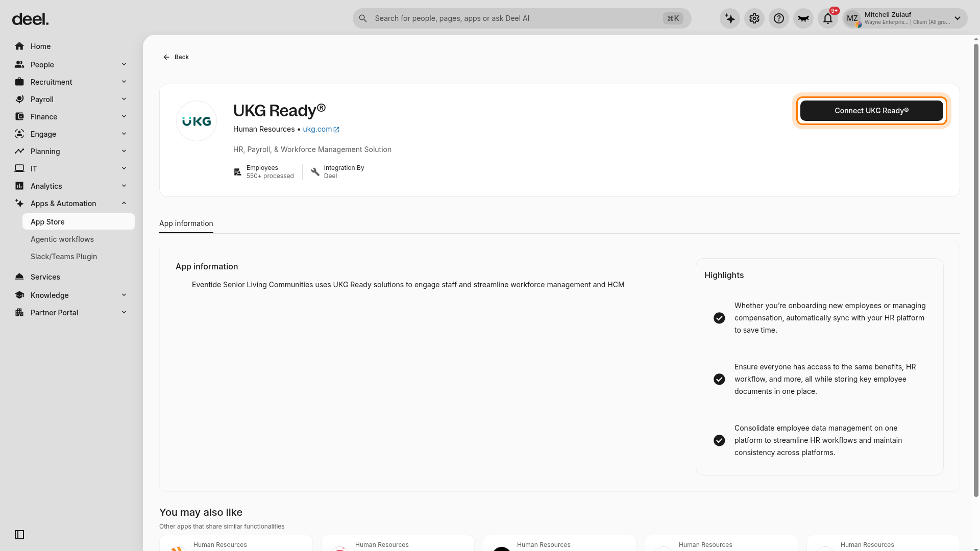Click the UKG app logo

[197, 121]
